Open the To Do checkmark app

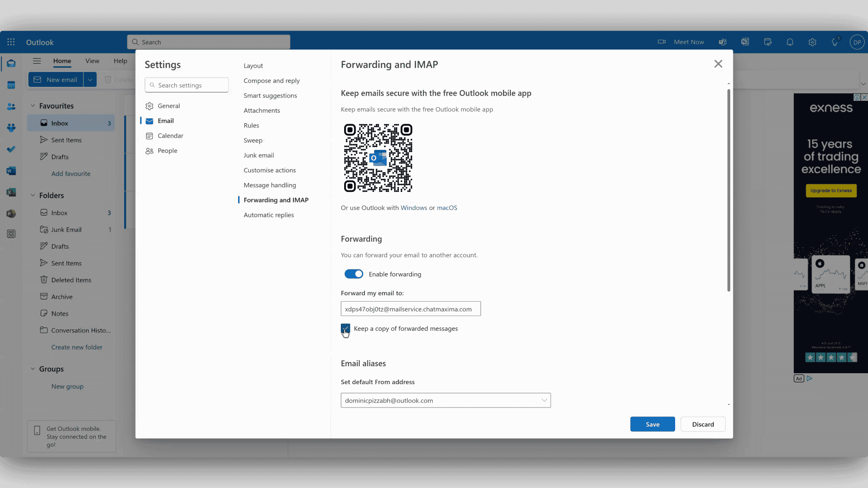(x=11, y=149)
